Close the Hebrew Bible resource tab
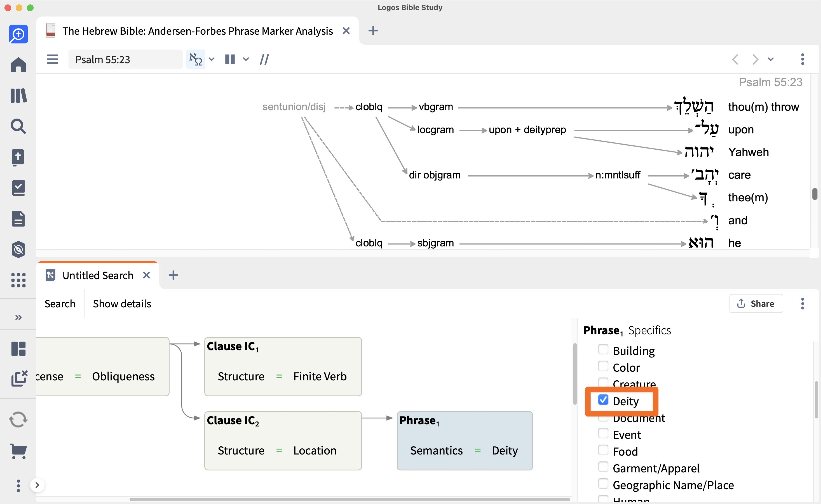 (x=346, y=31)
